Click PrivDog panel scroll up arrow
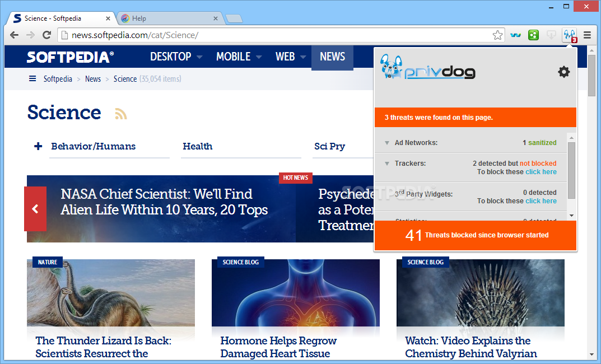Screen dimensions: 601x364 point(571,138)
